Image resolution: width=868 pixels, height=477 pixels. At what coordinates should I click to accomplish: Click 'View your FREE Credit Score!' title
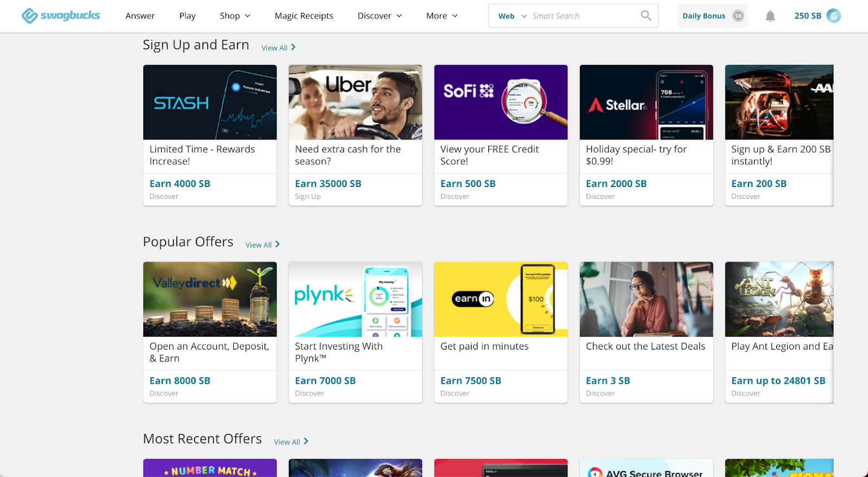pyautogui.click(x=489, y=155)
